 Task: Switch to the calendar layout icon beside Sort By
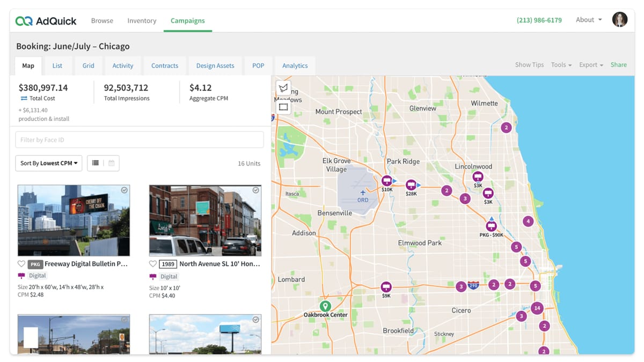(x=111, y=163)
